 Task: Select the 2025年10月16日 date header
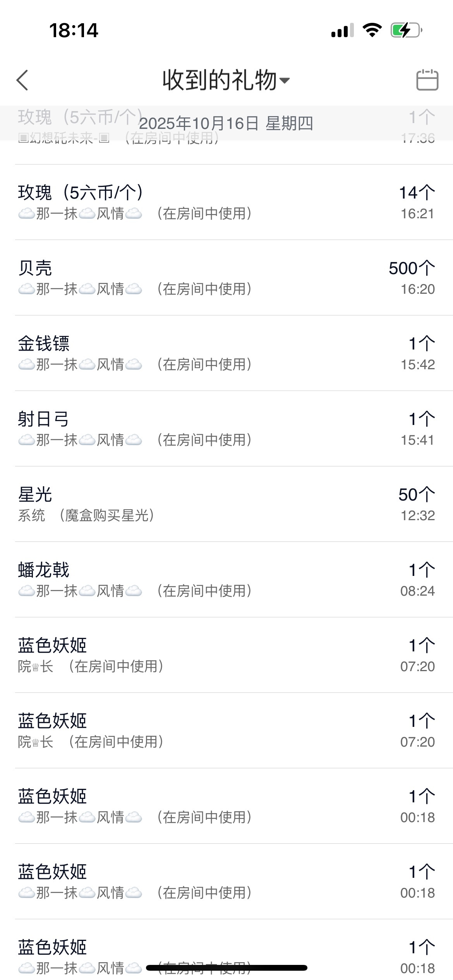(226, 123)
